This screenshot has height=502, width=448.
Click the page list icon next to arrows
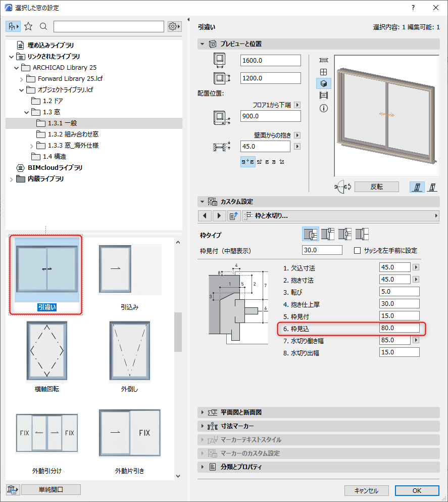click(234, 216)
